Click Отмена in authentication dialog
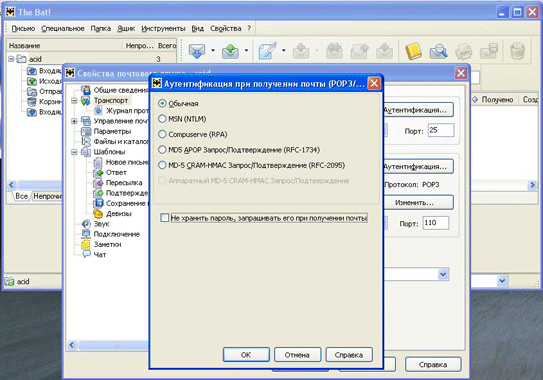Viewport: 543px width, 380px height. point(297,355)
